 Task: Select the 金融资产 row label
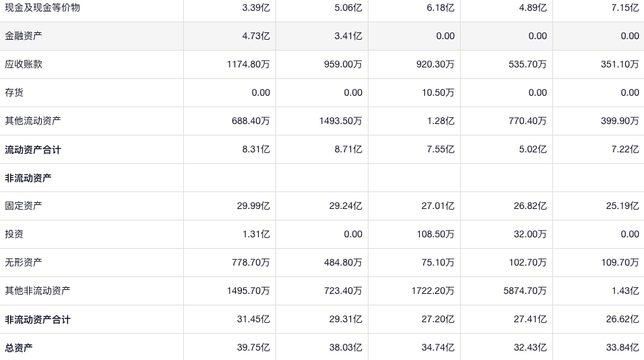coord(24,36)
